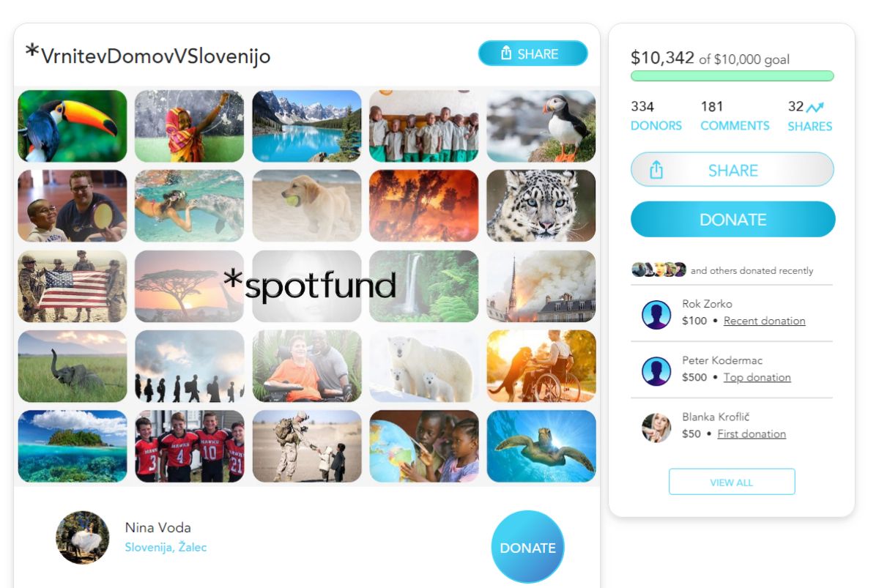
Task: Click the green fundraising progress bar
Action: 732,75
